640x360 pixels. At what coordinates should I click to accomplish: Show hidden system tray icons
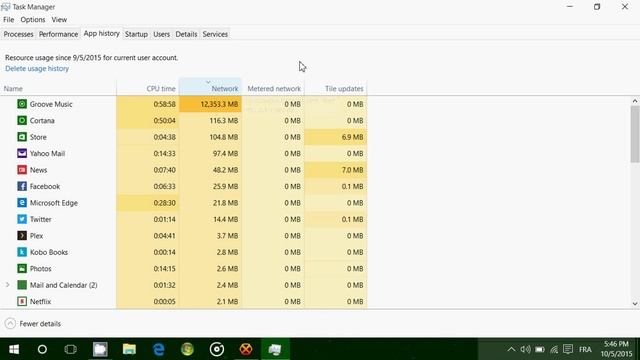[511, 349]
